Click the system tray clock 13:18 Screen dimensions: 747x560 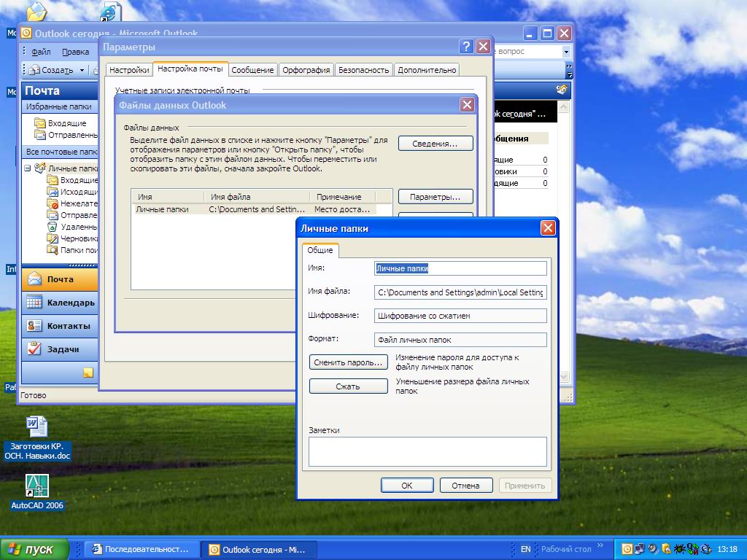727,550
